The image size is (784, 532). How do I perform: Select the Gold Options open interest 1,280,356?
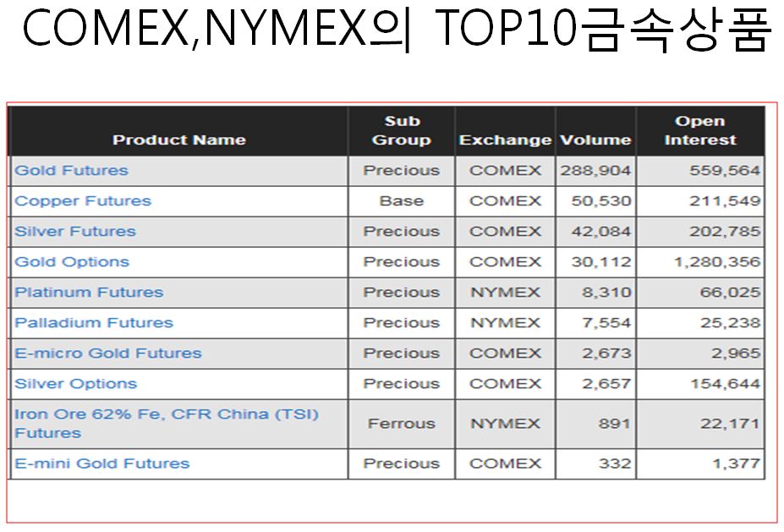tap(717, 262)
